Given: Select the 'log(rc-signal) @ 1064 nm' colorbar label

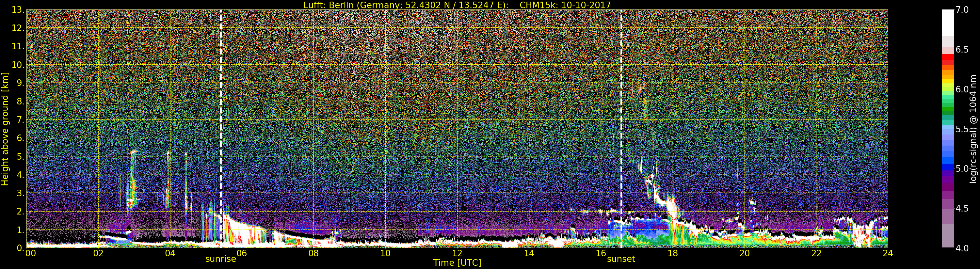Looking at the screenshot, I should 974,129.
